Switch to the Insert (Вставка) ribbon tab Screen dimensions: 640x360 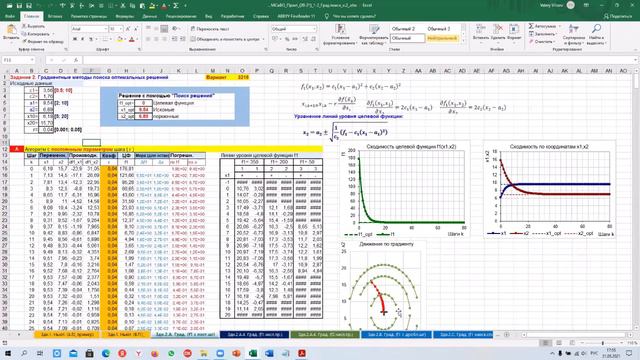coord(55,16)
